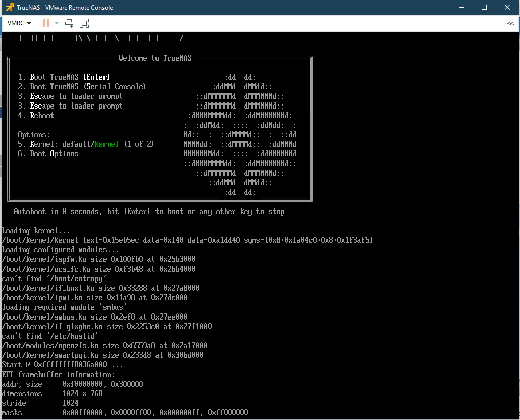Click "loading required module 'smbus'" line
This screenshot has height=420, width=520.
pos(64,307)
